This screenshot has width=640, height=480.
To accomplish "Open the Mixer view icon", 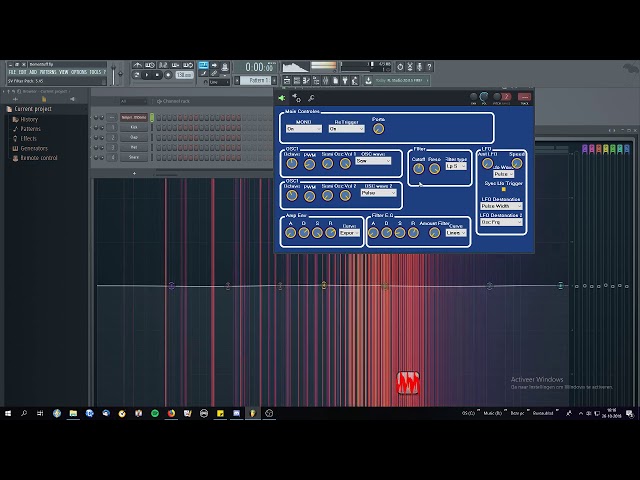I will (326, 80).
